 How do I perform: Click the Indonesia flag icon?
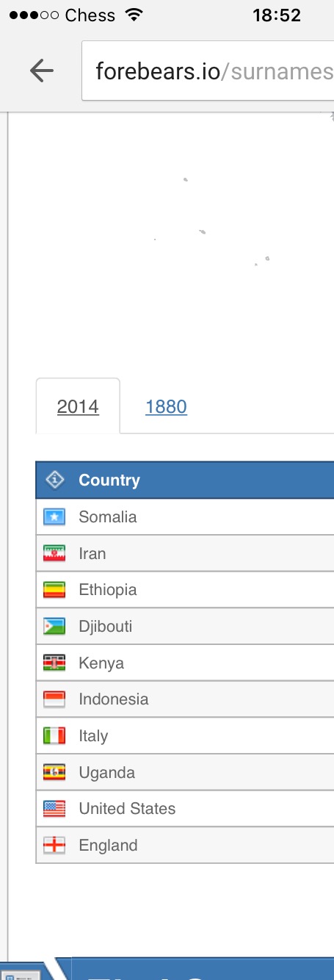point(55,699)
